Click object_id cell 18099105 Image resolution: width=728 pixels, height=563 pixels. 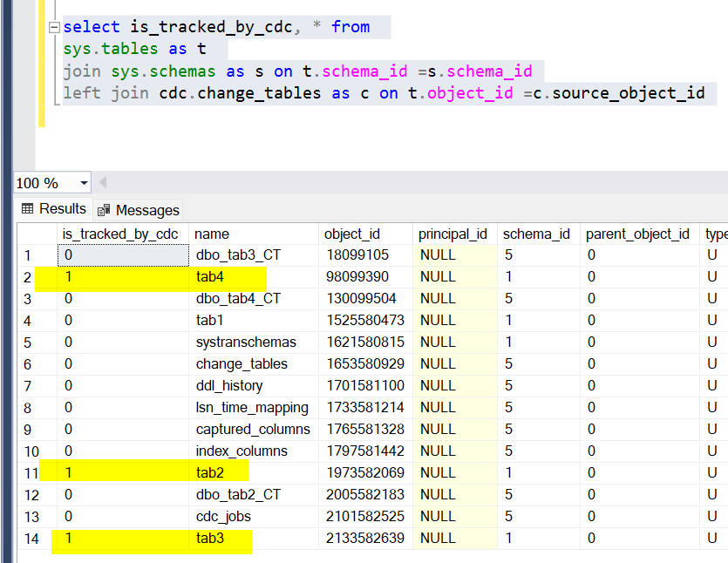click(x=365, y=255)
